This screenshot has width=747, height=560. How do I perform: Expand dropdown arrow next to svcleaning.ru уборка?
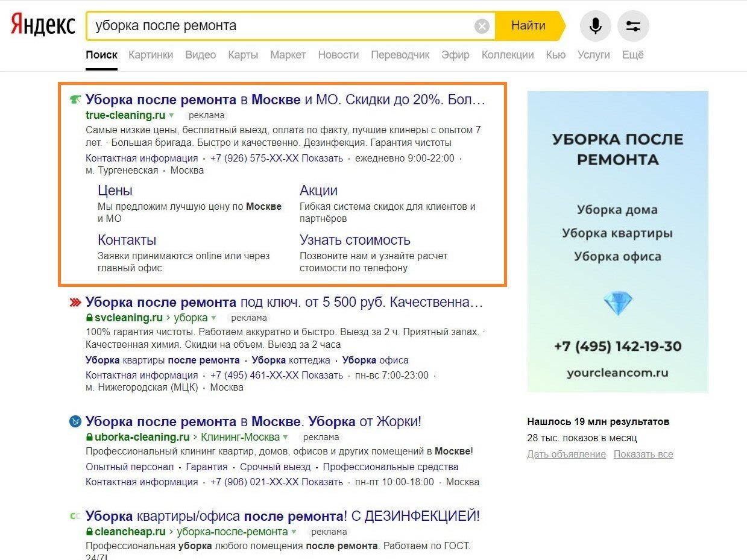point(213,318)
